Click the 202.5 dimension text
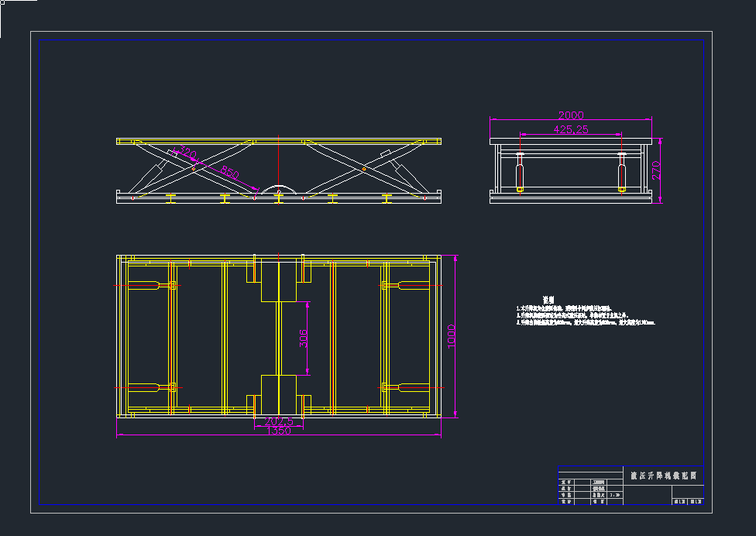 tap(279, 422)
